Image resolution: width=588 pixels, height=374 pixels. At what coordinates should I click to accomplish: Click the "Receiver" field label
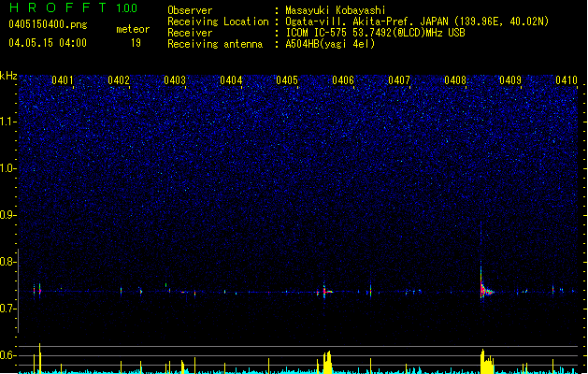190,33
